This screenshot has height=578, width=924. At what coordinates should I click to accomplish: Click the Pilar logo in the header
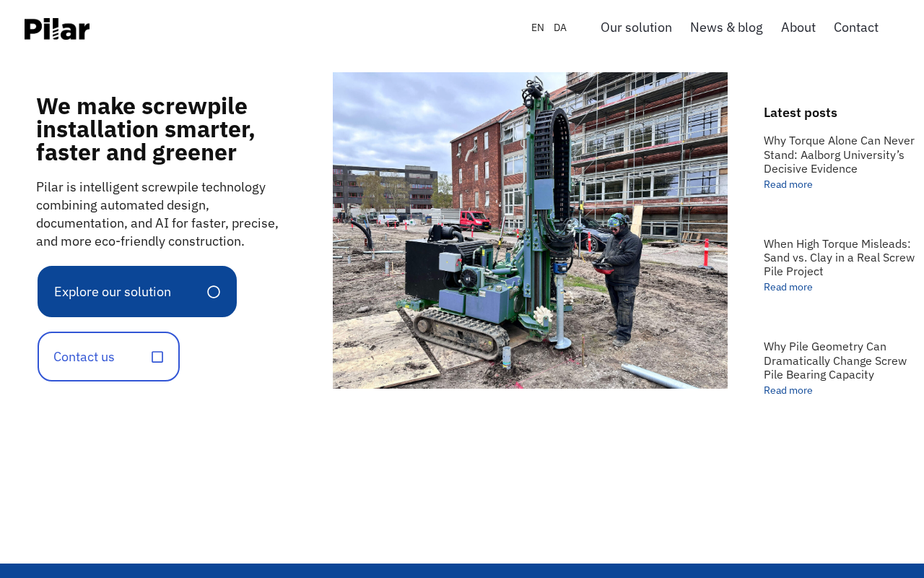[x=57, y=29]
